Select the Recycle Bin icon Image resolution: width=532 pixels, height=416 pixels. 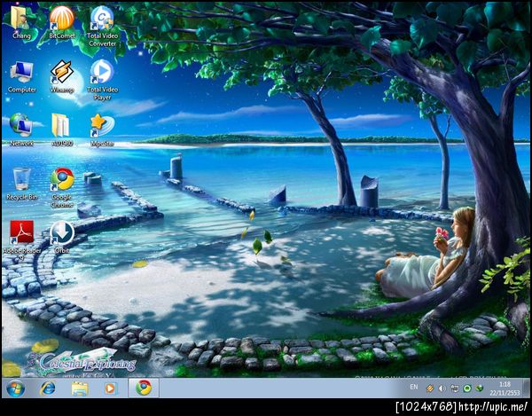point(21,184)
